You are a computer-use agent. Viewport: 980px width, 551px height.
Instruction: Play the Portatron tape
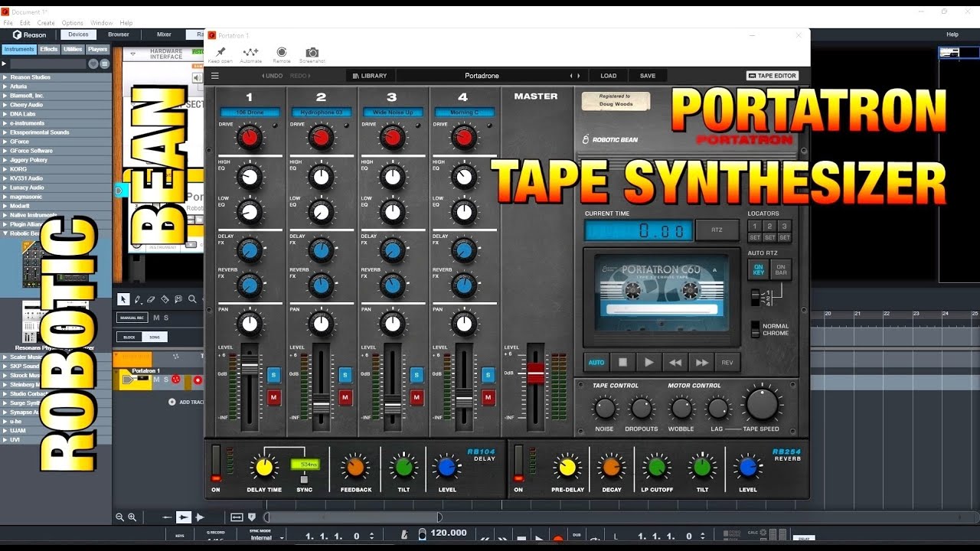pyautogui.click(x=649, y=362)
